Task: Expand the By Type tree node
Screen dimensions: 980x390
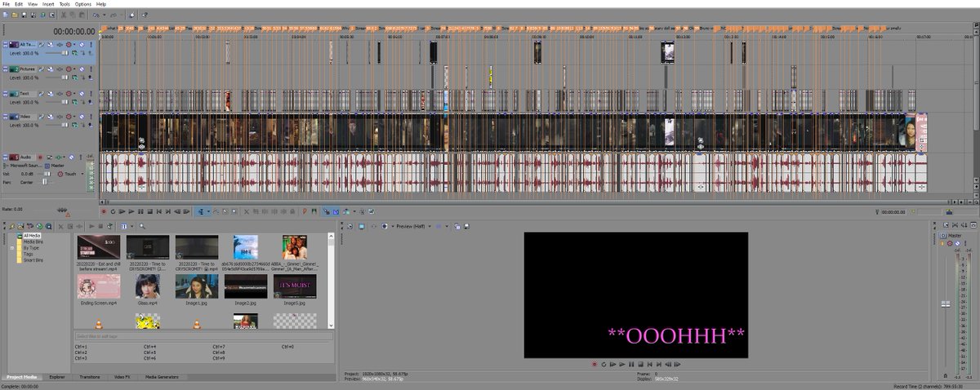Action: tap(13, 248)
